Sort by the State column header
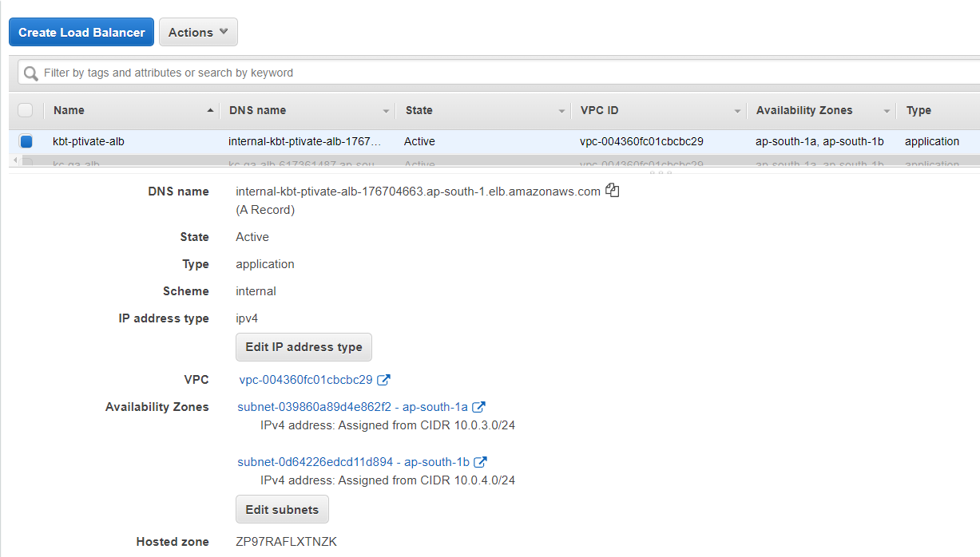Image resolution: width=980 pixels, height=557 pixels. click(483, 110)
